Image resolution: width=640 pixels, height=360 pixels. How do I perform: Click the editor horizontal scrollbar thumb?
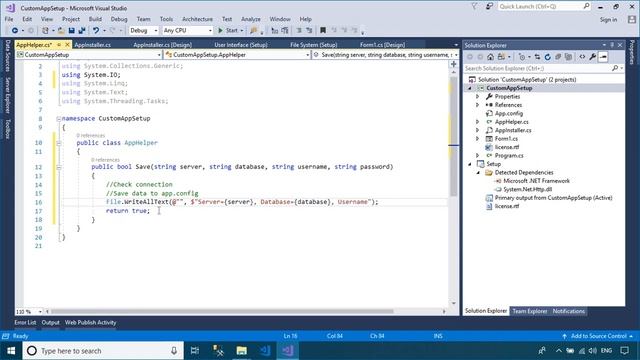[222, 311]
